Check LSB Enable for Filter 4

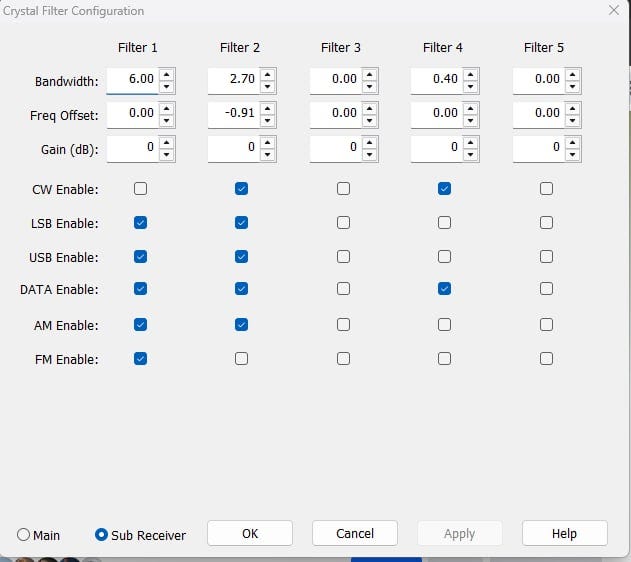tap(444, 222)
